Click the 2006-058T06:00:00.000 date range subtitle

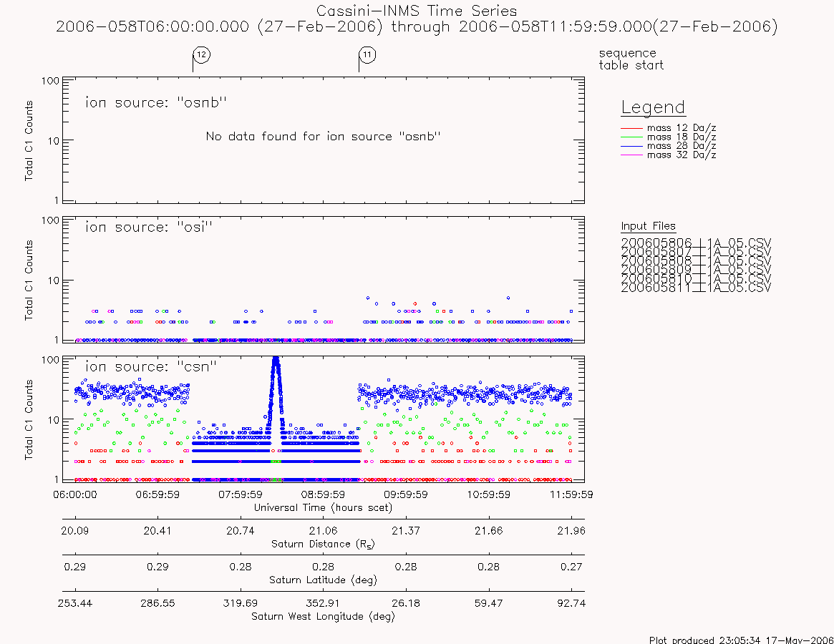point(417,26)
